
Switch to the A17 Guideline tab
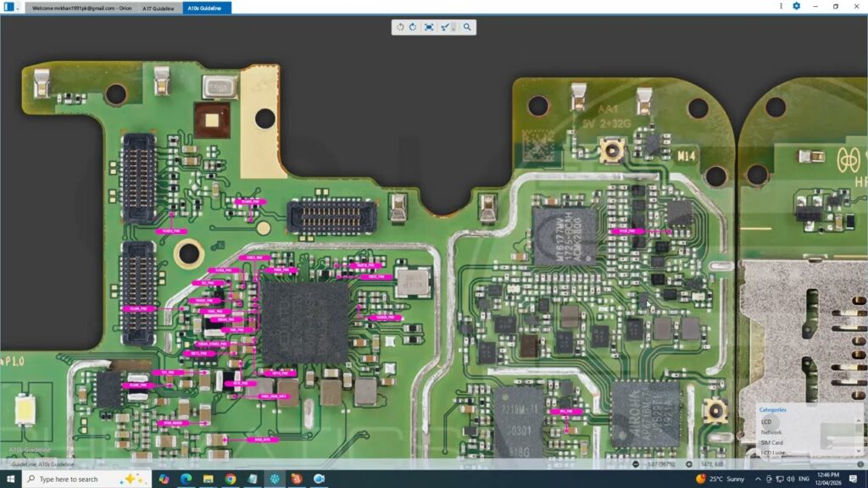click(x=159, y=8)
